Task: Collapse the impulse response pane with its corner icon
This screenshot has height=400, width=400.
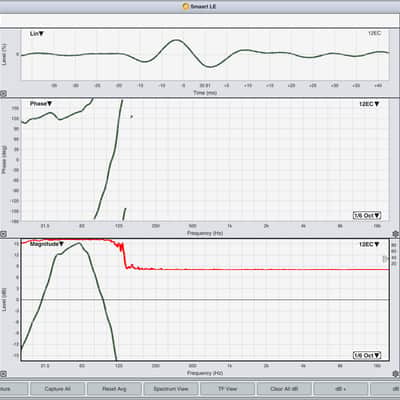Action: click(x=3, y=94)
